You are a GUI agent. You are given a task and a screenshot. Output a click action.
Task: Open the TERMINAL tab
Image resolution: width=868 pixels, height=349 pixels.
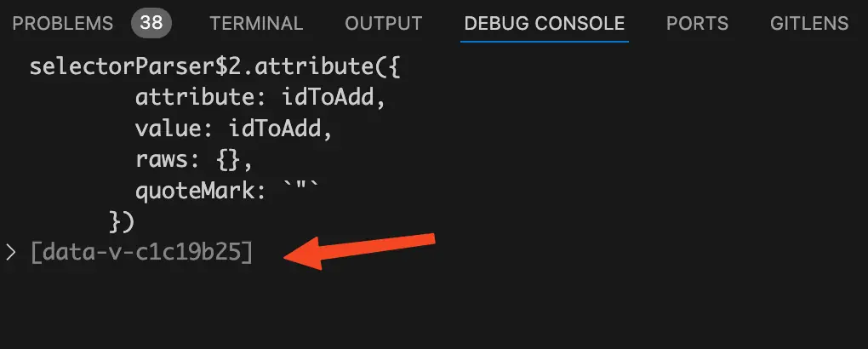[x=256, y=24]
